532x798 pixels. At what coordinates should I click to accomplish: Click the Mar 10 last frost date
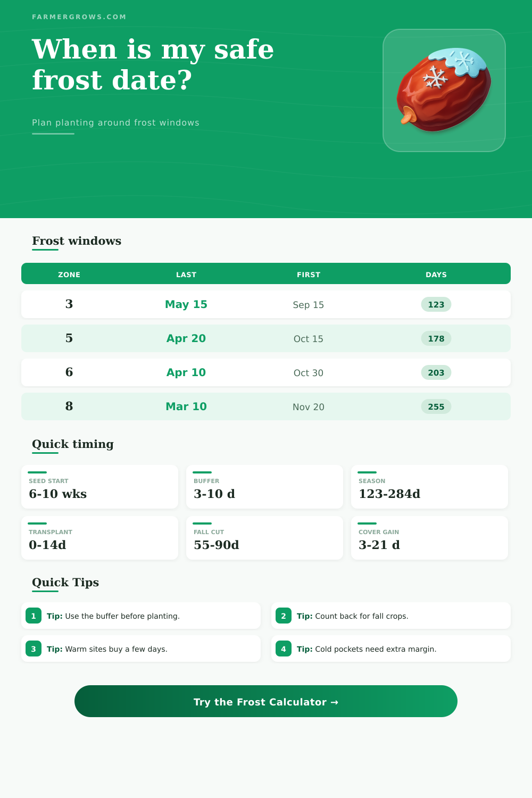point(186,406)
